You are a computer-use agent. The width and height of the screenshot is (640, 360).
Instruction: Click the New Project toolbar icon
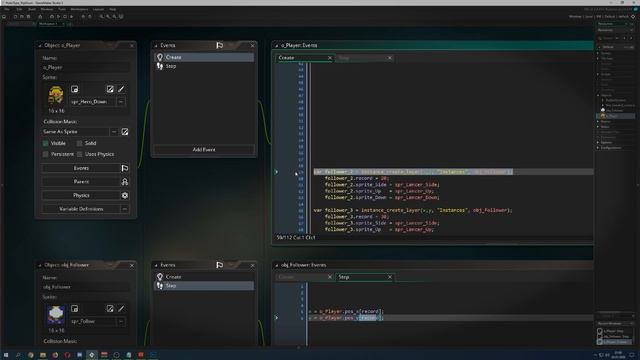16,17
